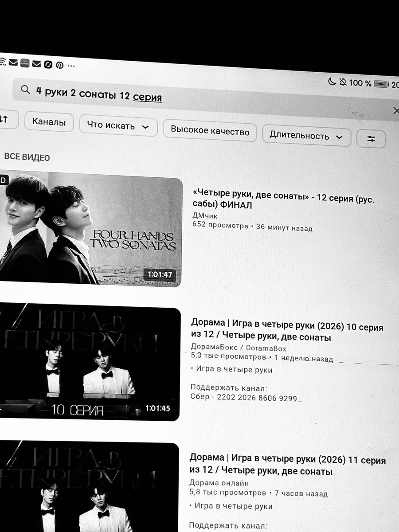The image size is (399, 532).
Task: Click the 1:01:47 duration badge
Action: (x=160, y=275)
